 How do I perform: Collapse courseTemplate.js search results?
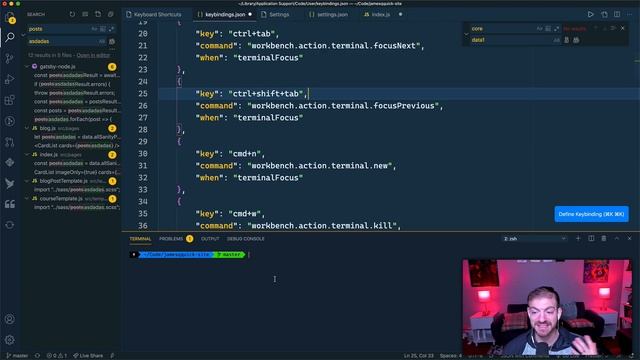coord(27,198)
